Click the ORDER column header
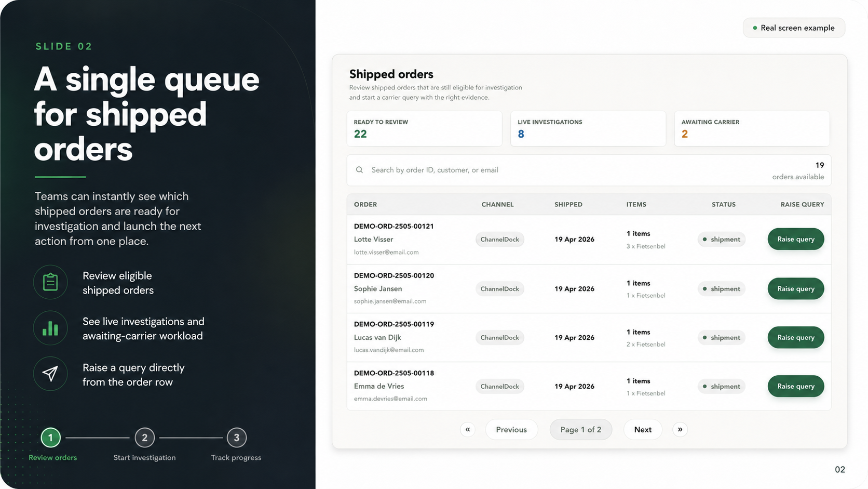 pyautogui.click(x=365, y=204)
